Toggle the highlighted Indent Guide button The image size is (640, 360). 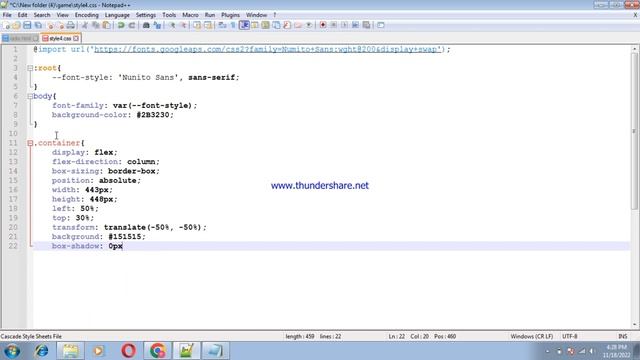(x=244, y=25)
